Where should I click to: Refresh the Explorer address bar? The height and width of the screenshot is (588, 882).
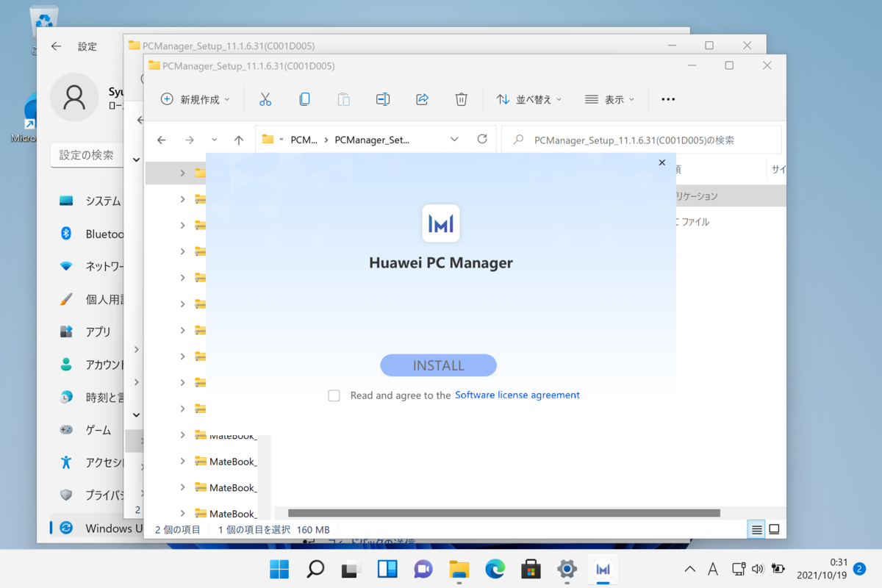[x=482, y=139]
